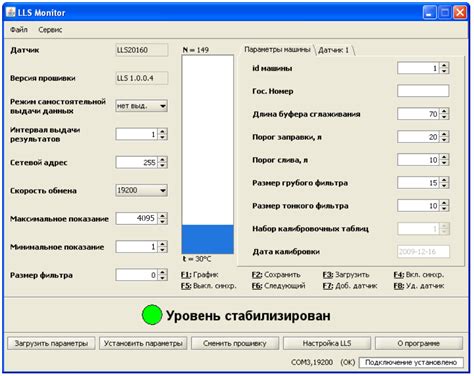The height and width of the screenshot is (376, 474).
Task: Click the N = 149 reading label
Action: click(x=196, y=50)
